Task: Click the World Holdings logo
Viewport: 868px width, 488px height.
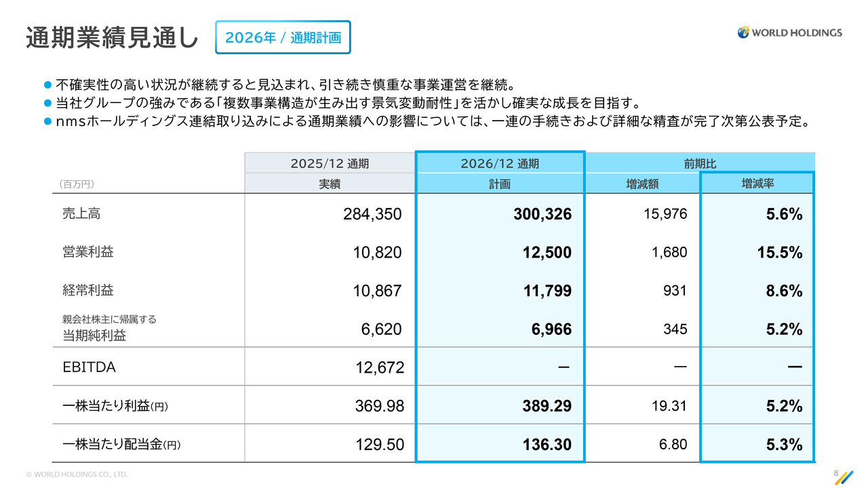Action: point(789,32)
